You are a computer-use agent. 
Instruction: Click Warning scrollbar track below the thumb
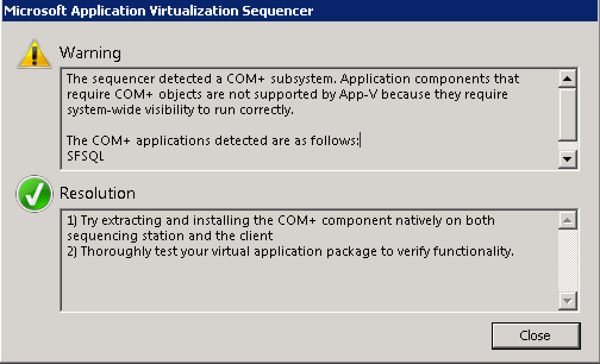568,146
